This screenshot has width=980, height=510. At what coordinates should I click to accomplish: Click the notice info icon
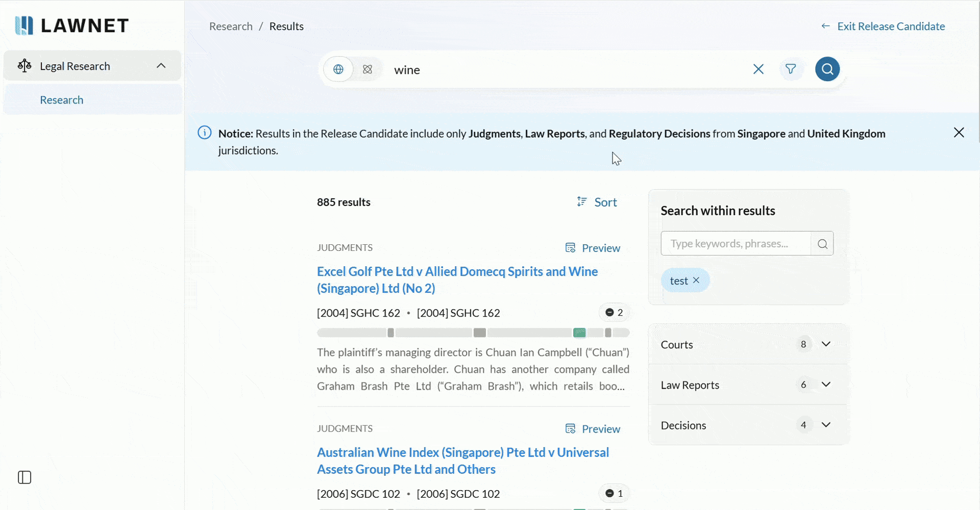click(x=205, y=133)
